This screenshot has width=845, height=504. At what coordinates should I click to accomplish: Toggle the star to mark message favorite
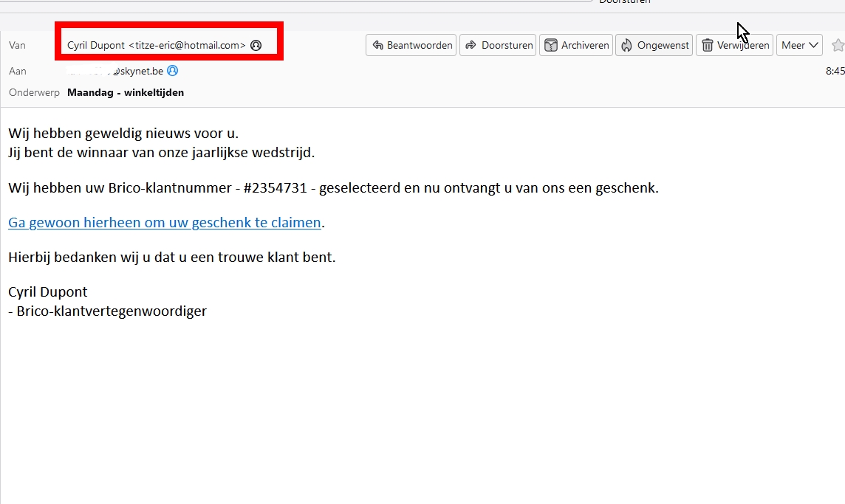838,45
